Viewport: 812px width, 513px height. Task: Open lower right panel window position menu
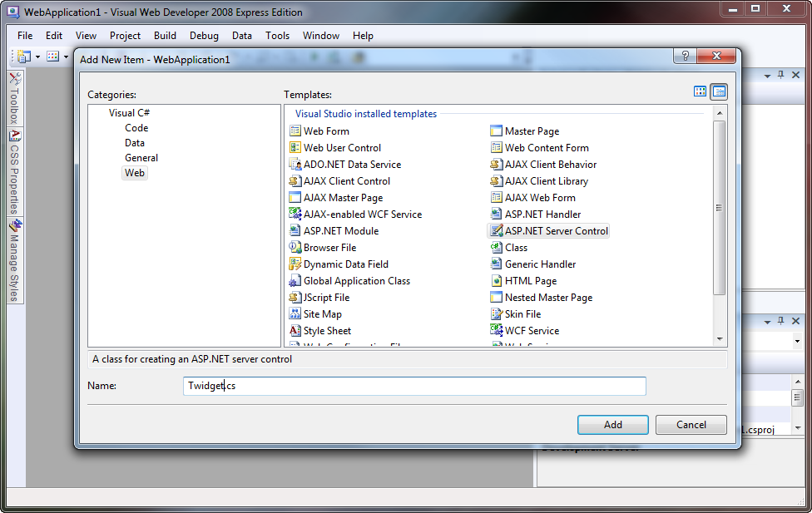(x=767, y=322)
